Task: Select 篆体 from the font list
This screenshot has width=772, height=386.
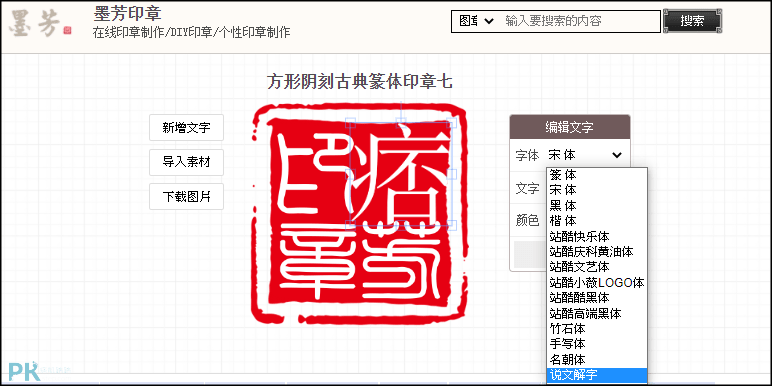Action: coord(597,174)
